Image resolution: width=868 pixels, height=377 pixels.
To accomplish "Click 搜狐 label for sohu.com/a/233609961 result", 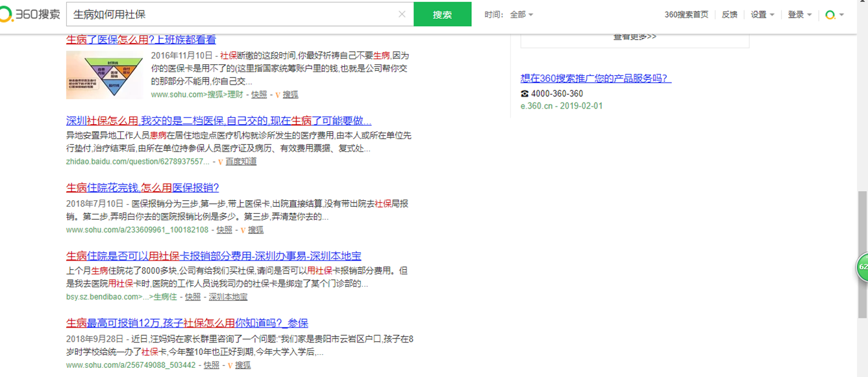I will pyautogui.click(x=256, y=229).
